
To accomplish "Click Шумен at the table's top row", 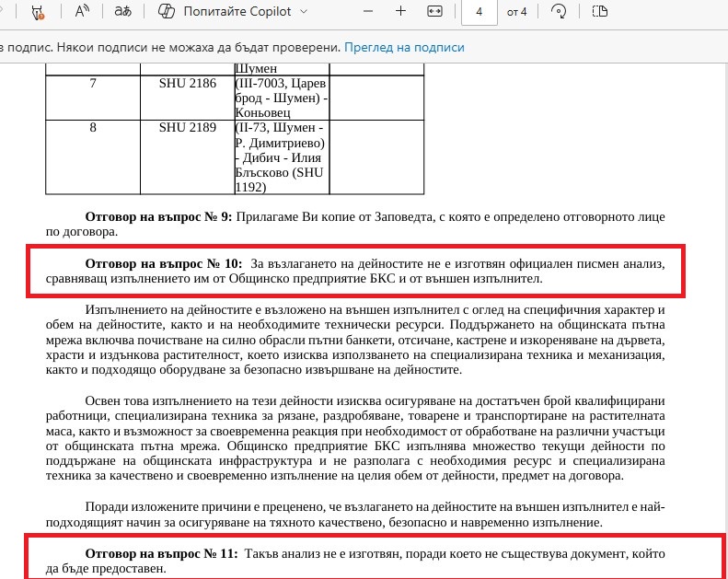I will coord(256,69).
